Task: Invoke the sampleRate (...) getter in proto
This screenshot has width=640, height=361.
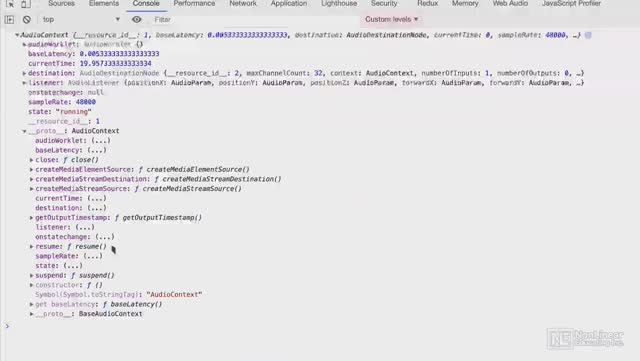Action: click(x=93, y=256)
